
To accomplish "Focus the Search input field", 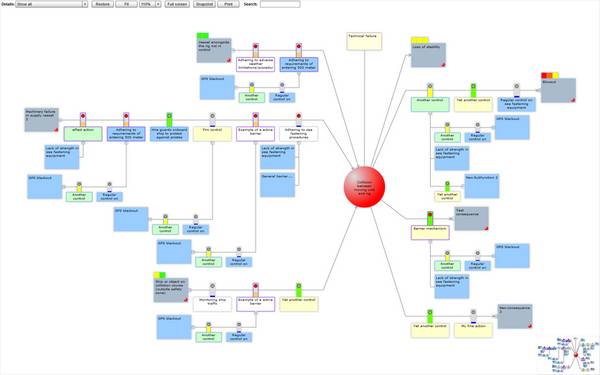I will [280, 4].
